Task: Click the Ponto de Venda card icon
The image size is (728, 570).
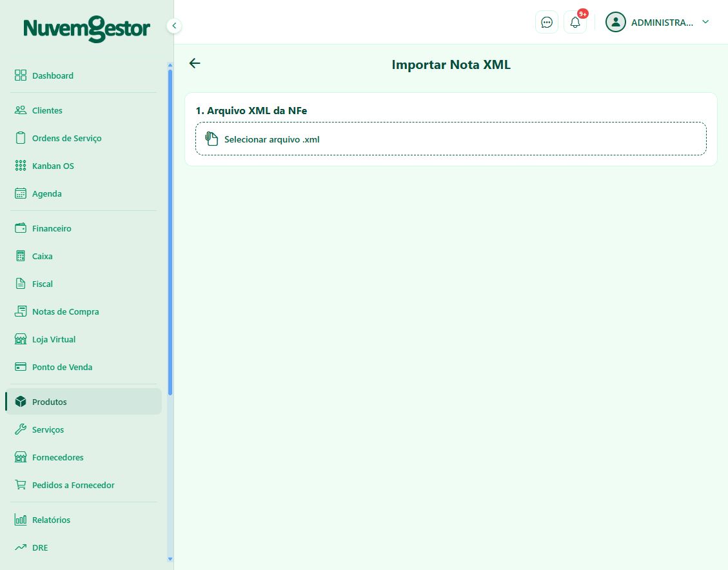Action: click(x=21, y=367)
